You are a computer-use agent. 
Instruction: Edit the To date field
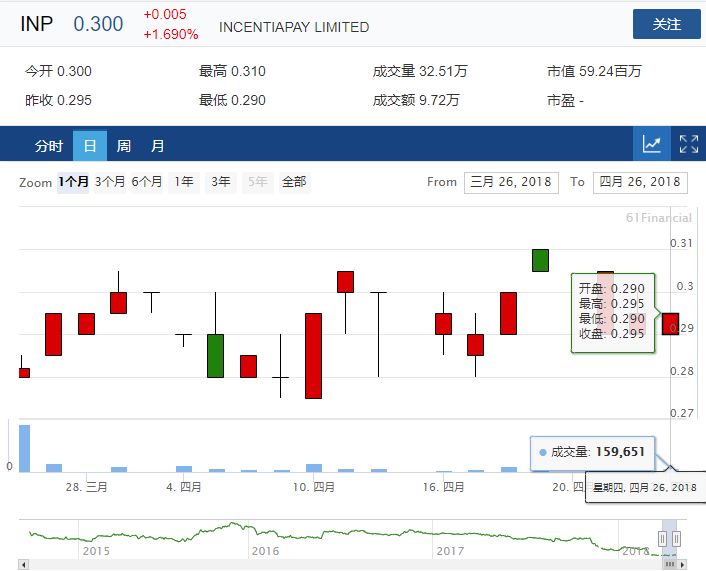(640, 182)
